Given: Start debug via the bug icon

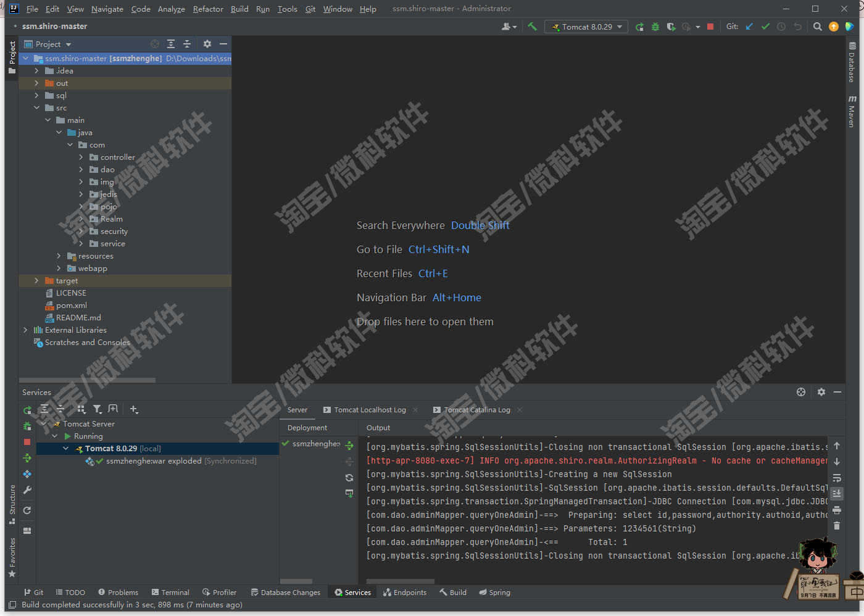Looking at the screenshot, I should pyautogui.click(x=655, y=27).
